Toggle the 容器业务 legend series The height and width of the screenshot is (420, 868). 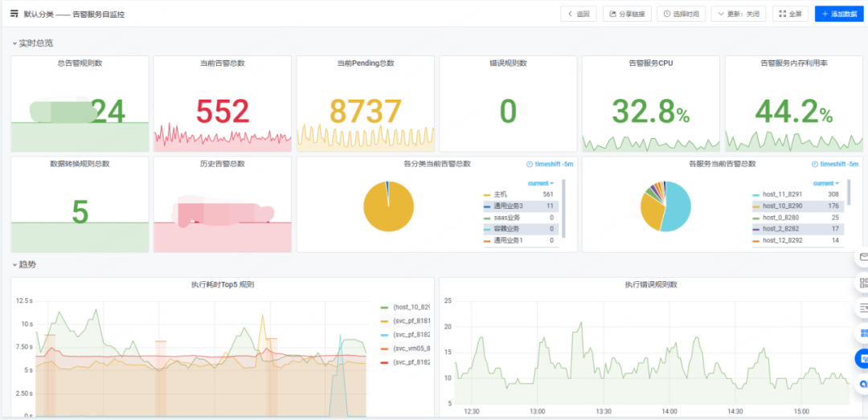508,229
